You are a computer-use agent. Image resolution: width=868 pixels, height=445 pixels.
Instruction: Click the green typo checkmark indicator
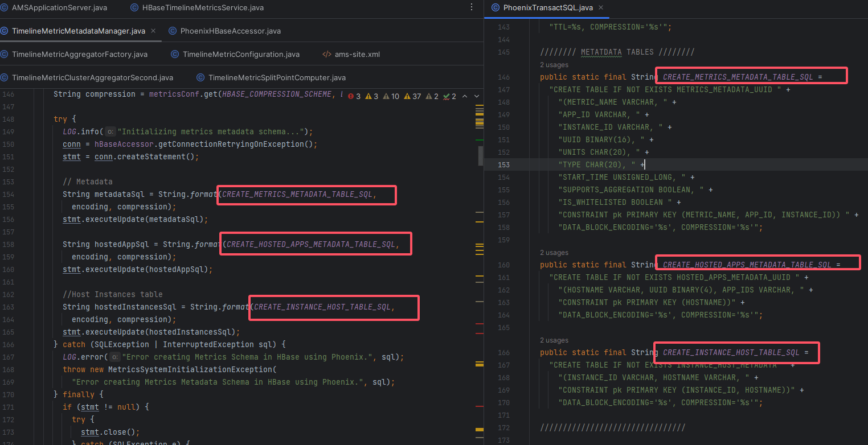pos(450,96)
